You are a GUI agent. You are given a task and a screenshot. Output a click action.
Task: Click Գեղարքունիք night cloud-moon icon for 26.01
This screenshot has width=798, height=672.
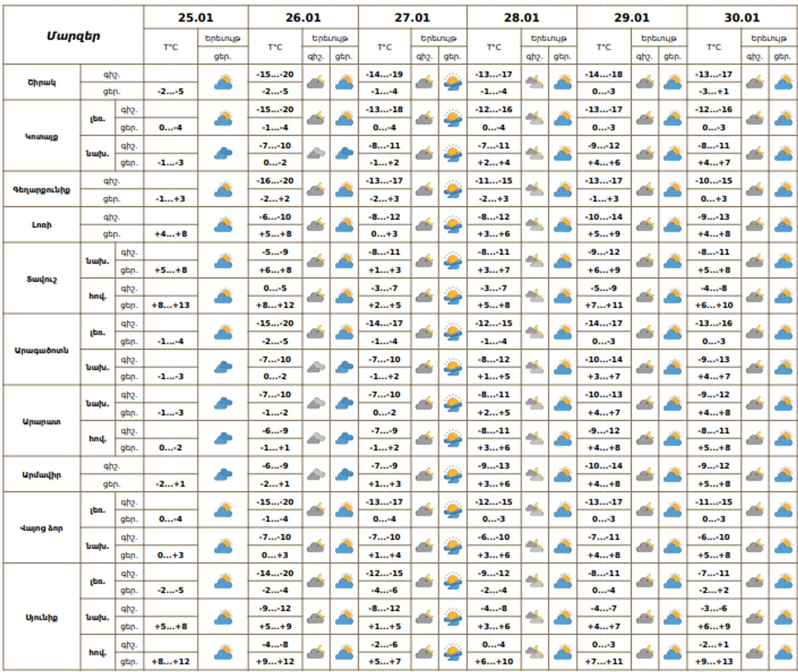click(x=316, y=190)
